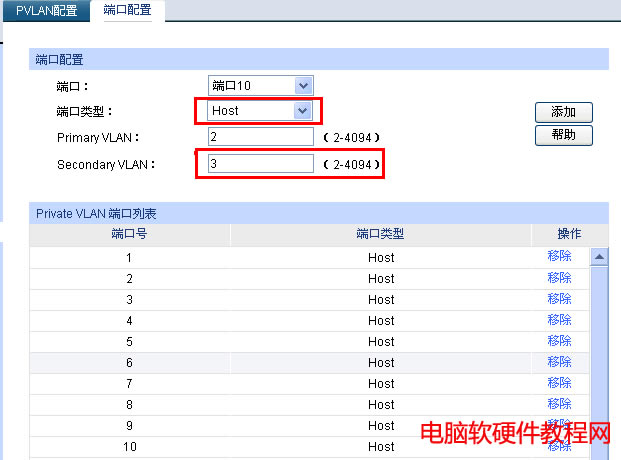Remove port 7 via its 移除 link
621x460 pixels.
click(559, 383)
